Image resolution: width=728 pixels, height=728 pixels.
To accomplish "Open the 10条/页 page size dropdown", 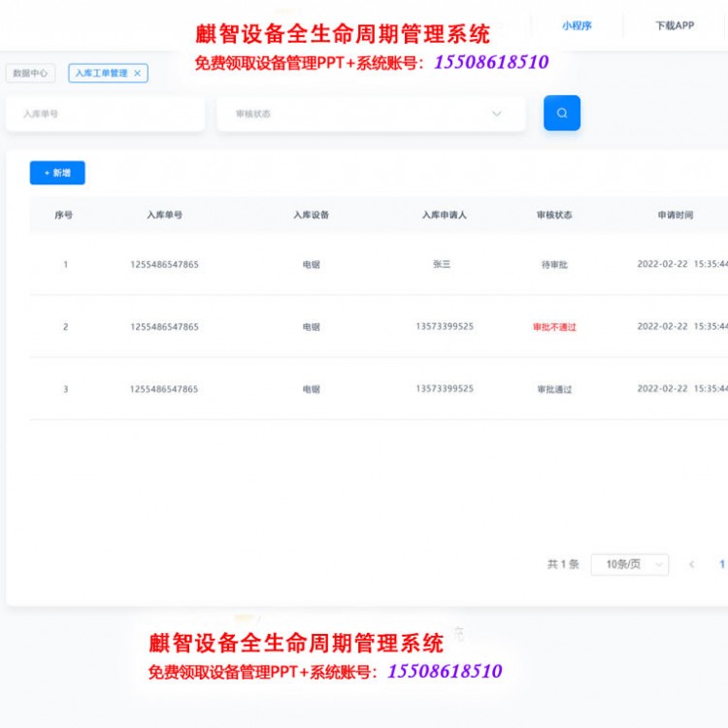I will (629, 564).
